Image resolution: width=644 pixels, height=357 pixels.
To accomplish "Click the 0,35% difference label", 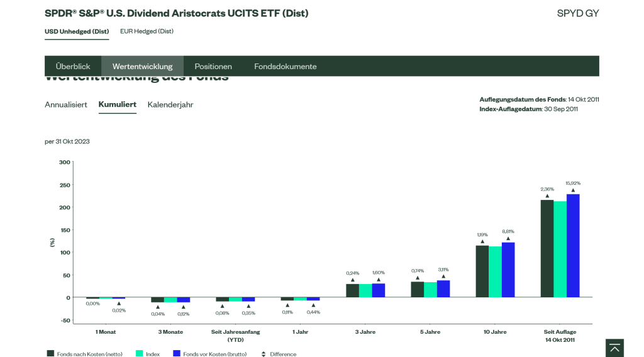I will [248, 313].
